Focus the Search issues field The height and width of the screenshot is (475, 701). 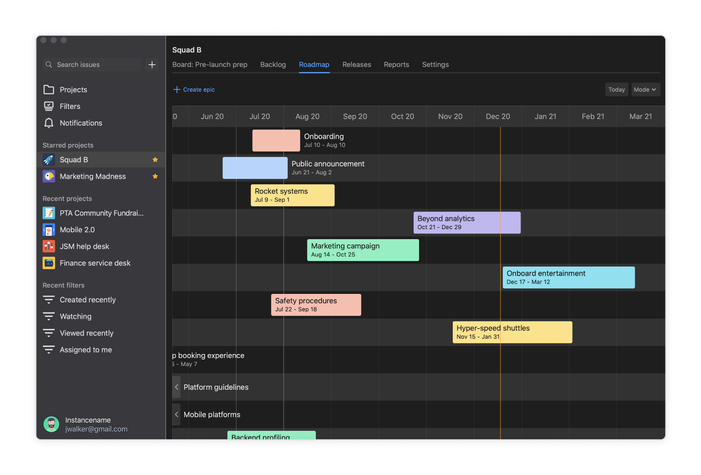[x=93, y=65]
